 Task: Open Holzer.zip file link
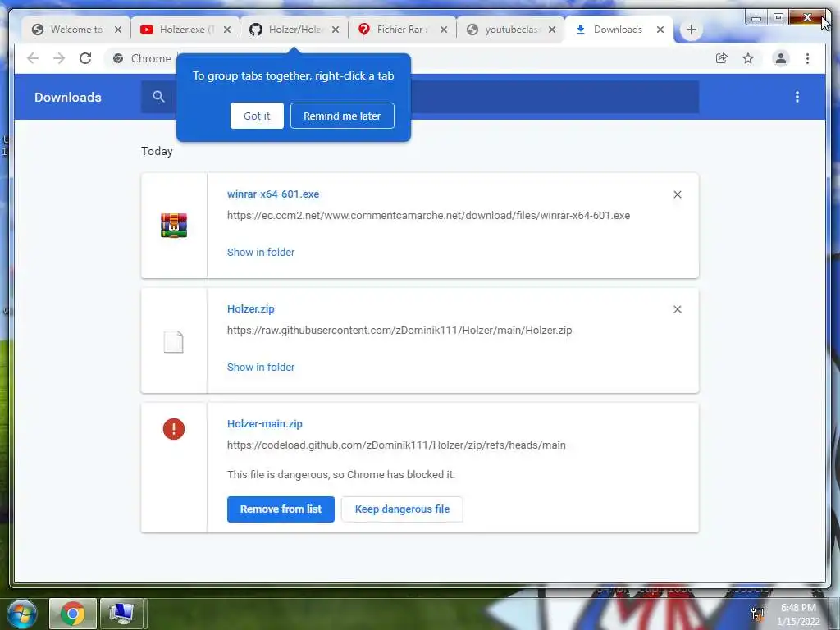pyautogui.click(x=251, y=308)
